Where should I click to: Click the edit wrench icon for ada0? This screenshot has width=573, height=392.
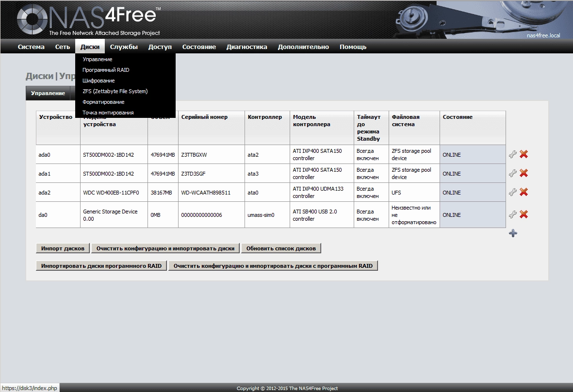coord(513,155)
